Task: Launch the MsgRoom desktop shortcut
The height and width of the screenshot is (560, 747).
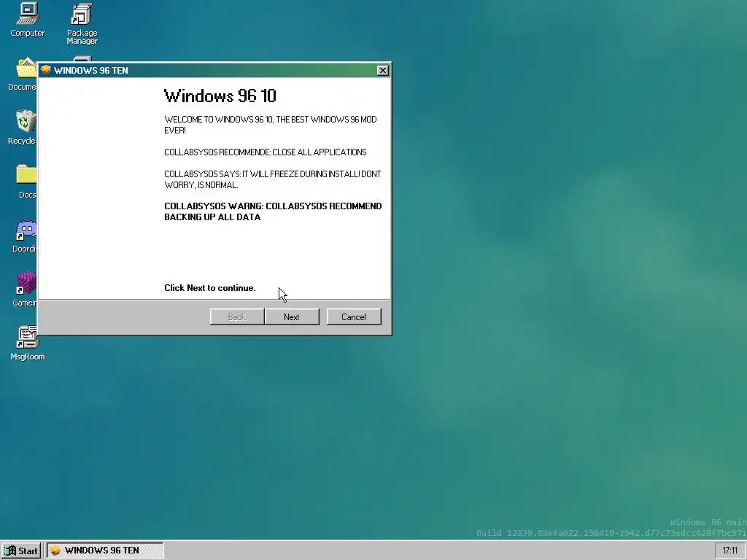Action: [27, 343]
